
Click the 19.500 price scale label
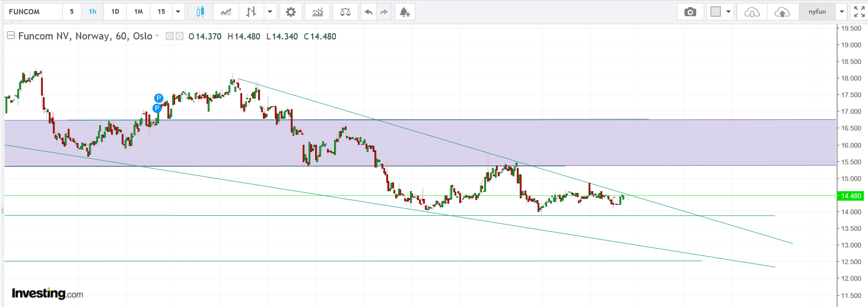click(x=851, y=29)
